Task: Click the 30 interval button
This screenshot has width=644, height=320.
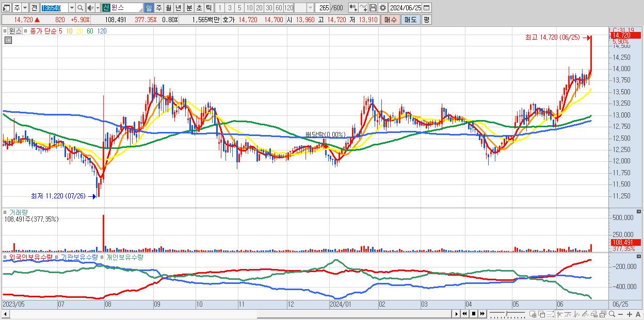Action: [x=268, y=8]
